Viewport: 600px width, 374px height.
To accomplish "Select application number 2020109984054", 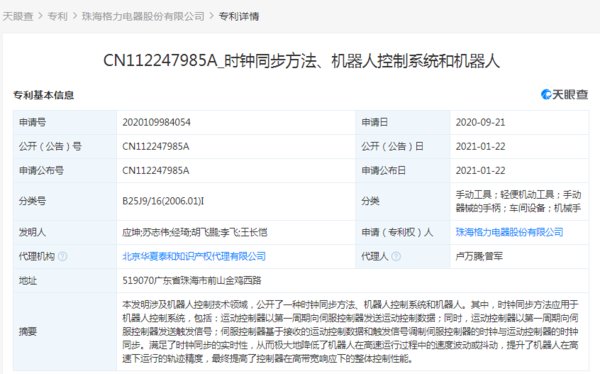I will pyautogui.click(x=157, y=122).
